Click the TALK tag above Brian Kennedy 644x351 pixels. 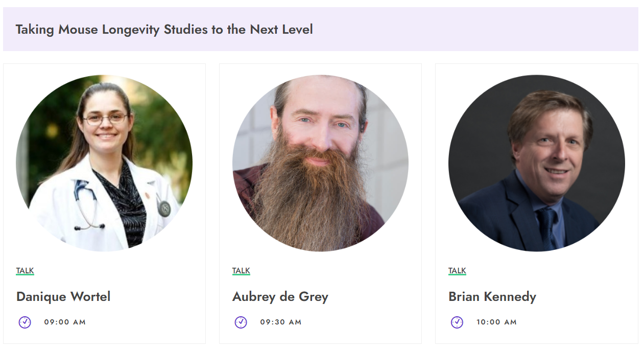(x=457, y=271)
